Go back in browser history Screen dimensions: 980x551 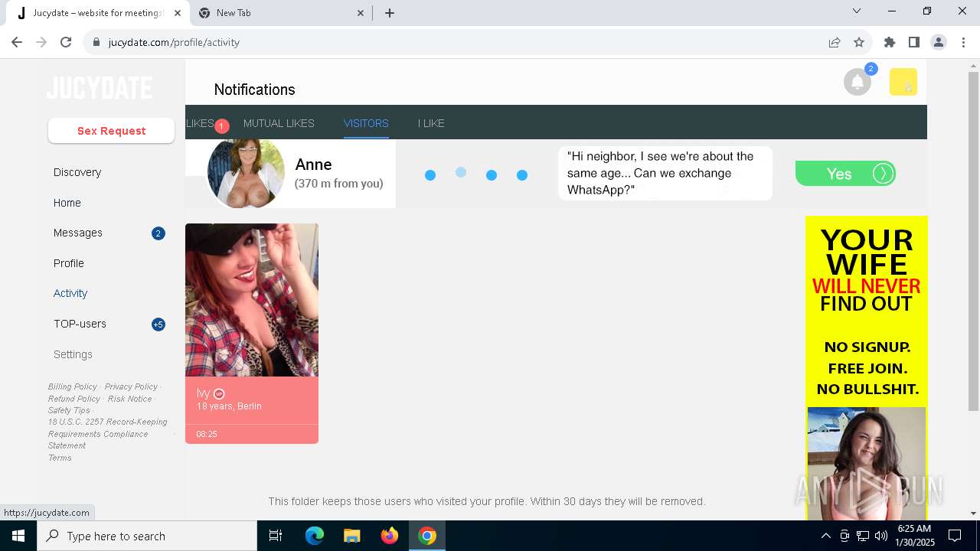(17, 42)
